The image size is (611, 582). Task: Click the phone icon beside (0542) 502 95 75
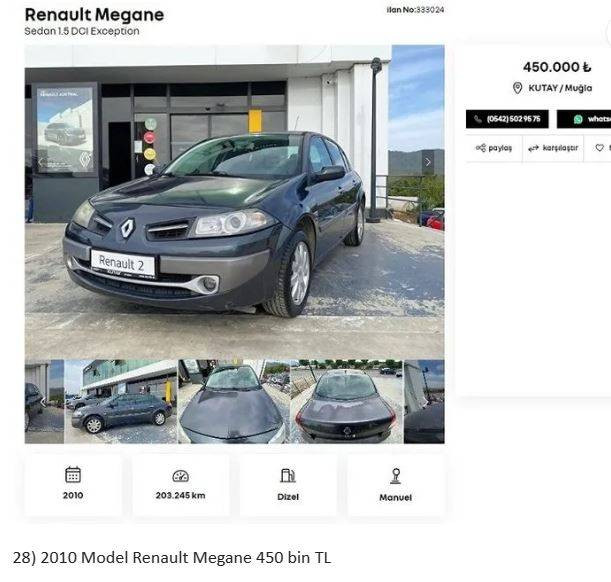coord(478,119)
